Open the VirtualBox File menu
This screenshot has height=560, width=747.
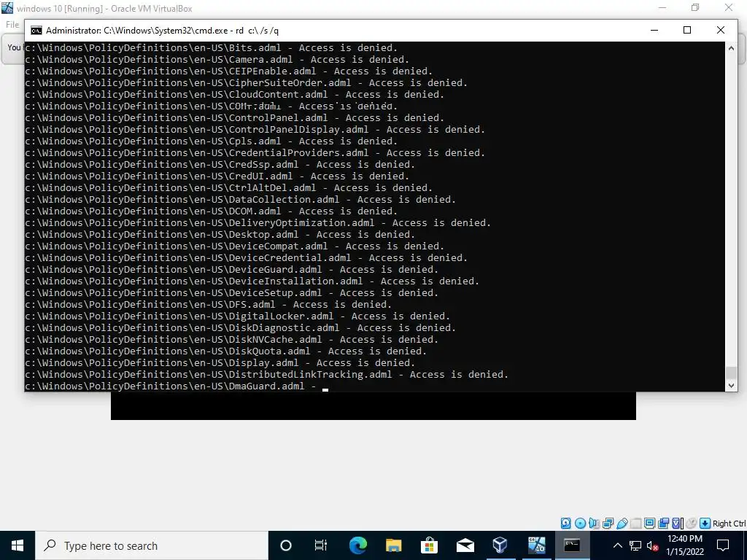coord(12,25)
